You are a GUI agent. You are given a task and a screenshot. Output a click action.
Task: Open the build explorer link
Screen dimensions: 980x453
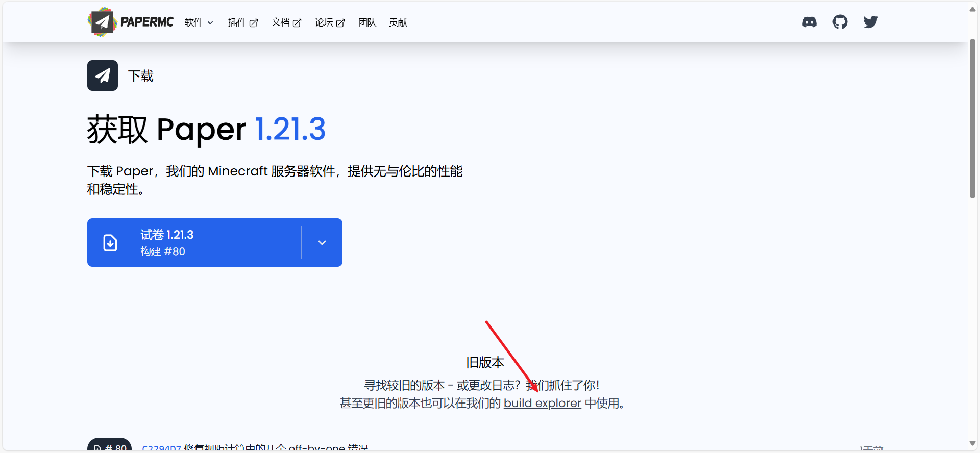pos(543,403)
